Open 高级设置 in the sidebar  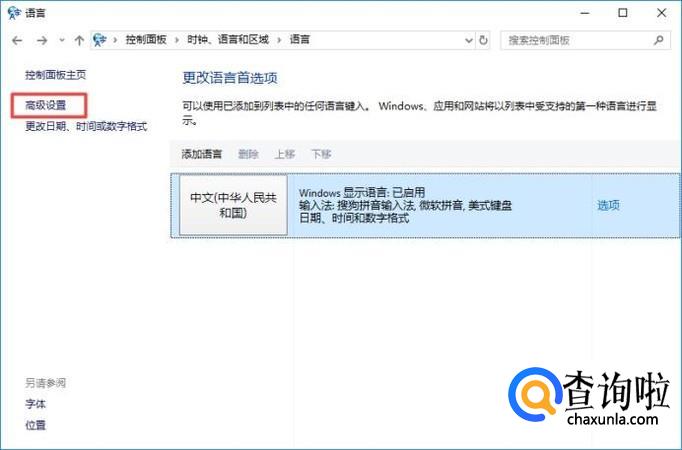(x=46, y=105)
